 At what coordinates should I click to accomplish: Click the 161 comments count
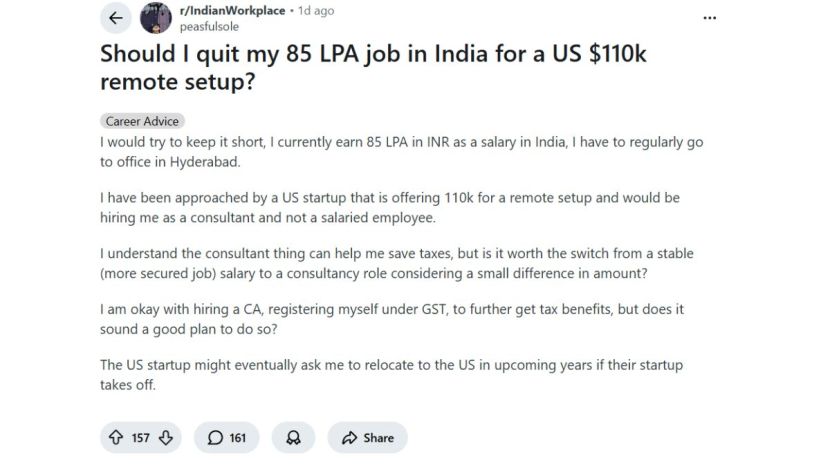point(238,437)
